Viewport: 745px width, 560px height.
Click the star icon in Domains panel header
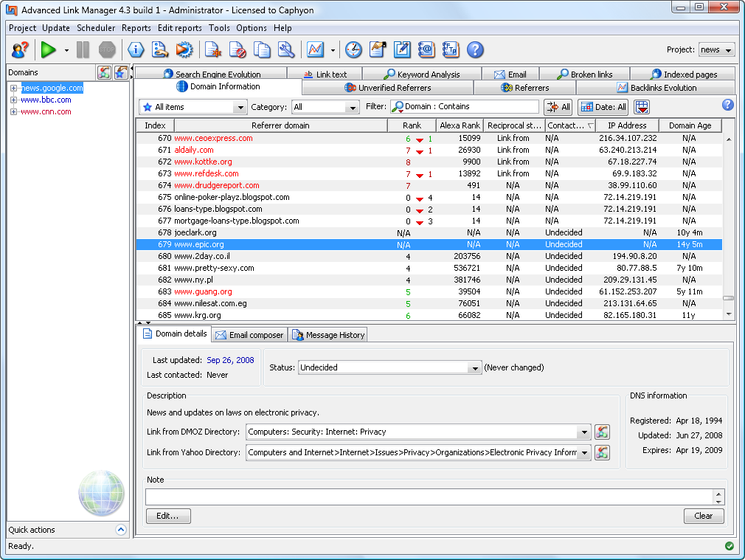pyautogui.click(x=121, y=72)
